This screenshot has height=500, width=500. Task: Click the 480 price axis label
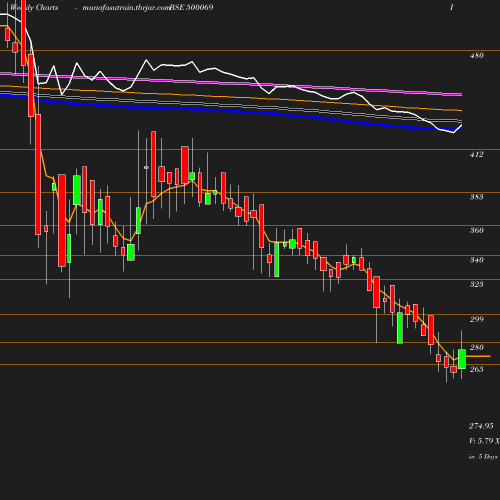coord(476,56)
